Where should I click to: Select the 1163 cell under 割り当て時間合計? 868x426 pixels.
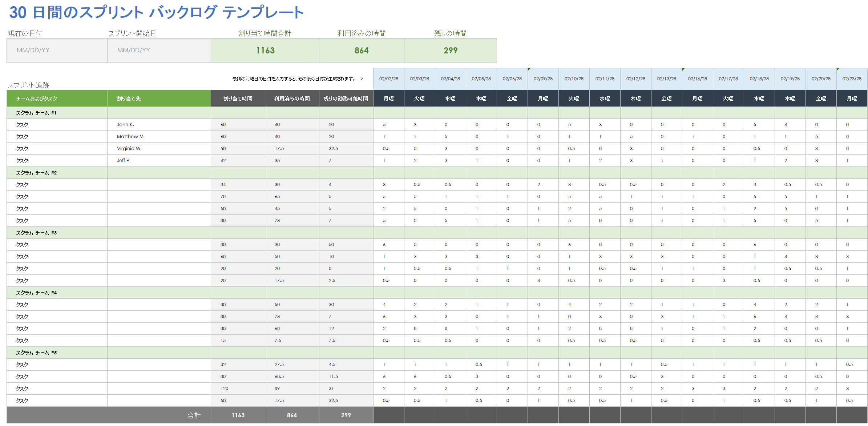[x=265, y=50]
